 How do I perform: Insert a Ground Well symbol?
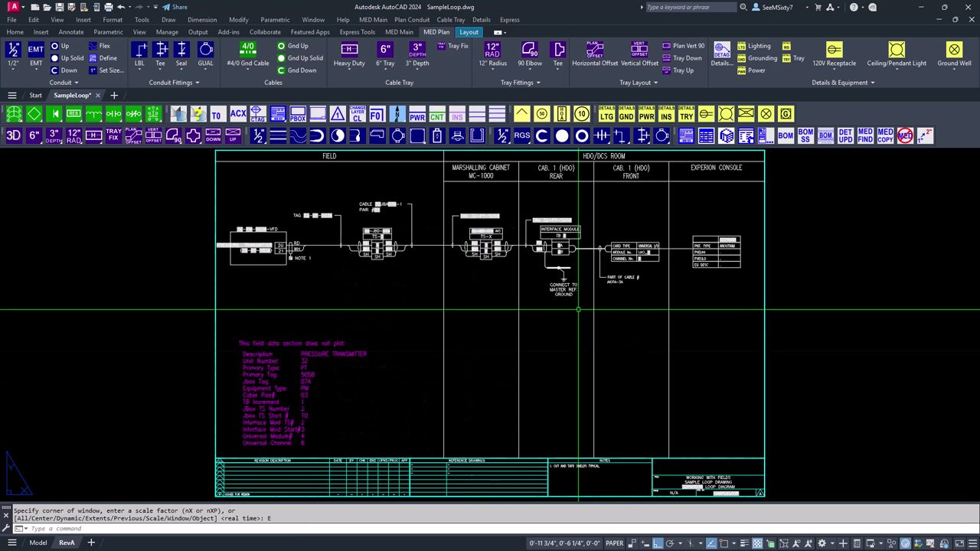[954, 50]
